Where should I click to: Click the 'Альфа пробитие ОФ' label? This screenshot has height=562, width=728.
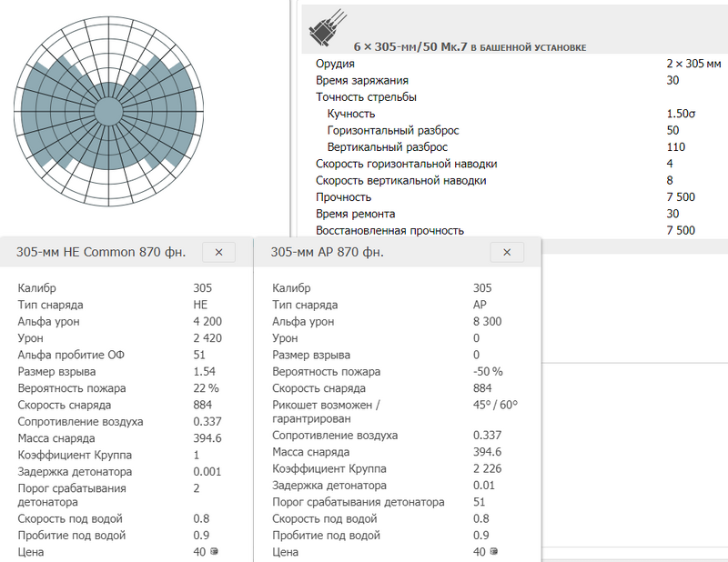pyautogui.click(x=71, y=355)
